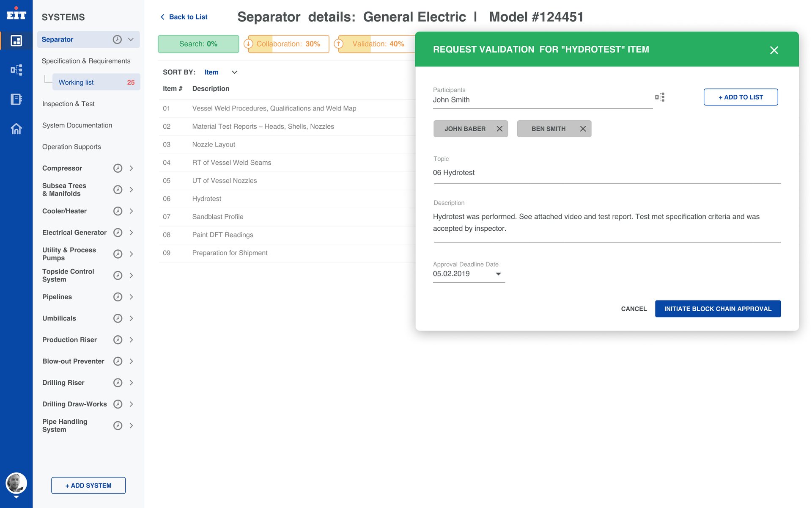
Task: Expand the Blow-out Preventer section
Action: 132,361
